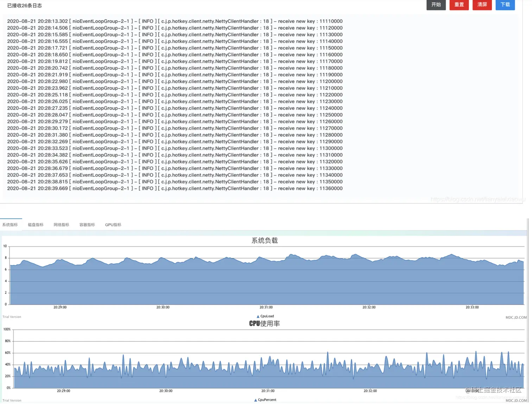This screenshot has height=404, width=532.
Task: Download logs with the blue 下载 button
Action: 505,5
